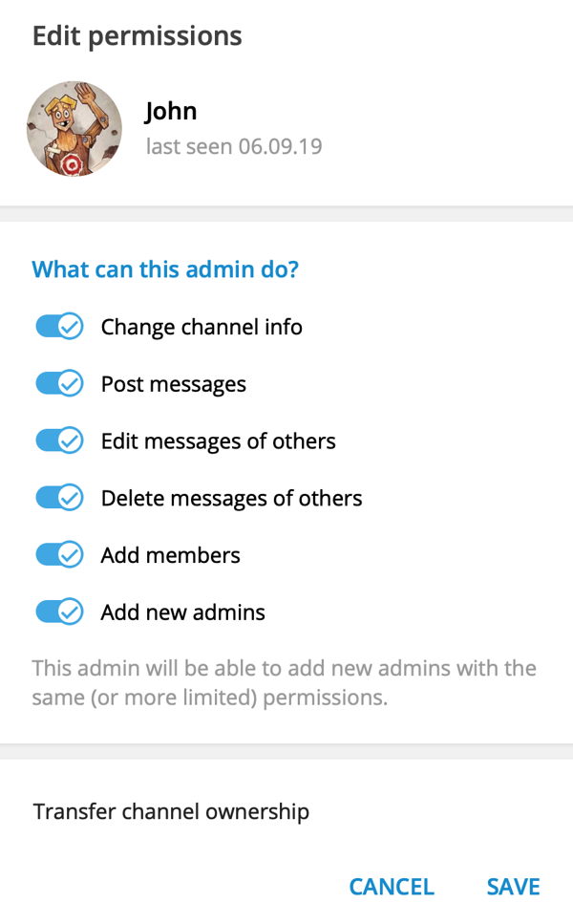Click the Transfer channel ownership option
573x924 pixels.
(171, 812)
